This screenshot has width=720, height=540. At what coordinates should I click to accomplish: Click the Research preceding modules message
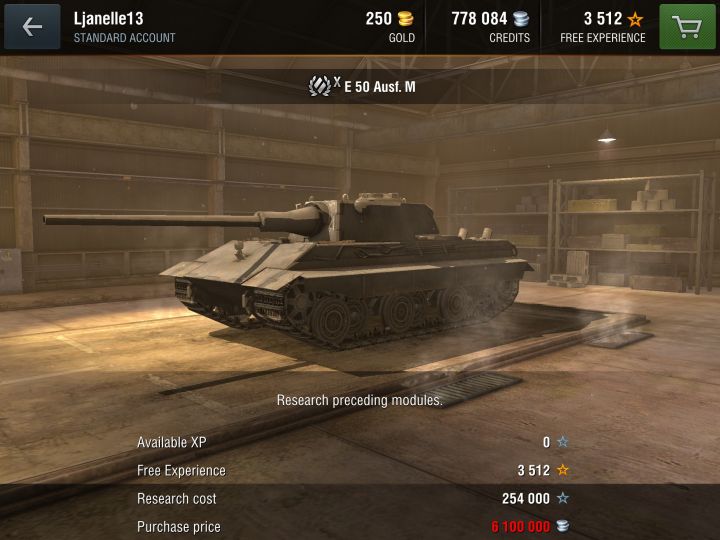point(360,400)
